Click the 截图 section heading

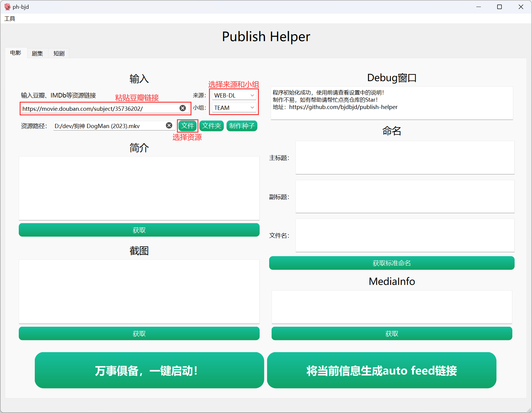[x=139, y=251]
